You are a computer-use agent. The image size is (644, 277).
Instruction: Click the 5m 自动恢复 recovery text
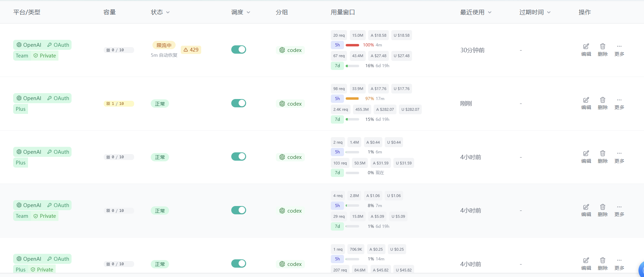pyautogui.click(x=164, y=55)
